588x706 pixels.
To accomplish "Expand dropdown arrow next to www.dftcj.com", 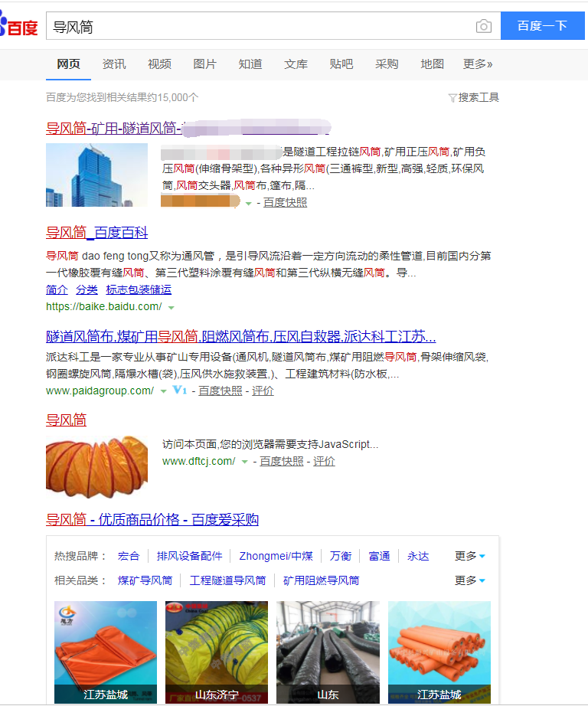I will point(244,462).
